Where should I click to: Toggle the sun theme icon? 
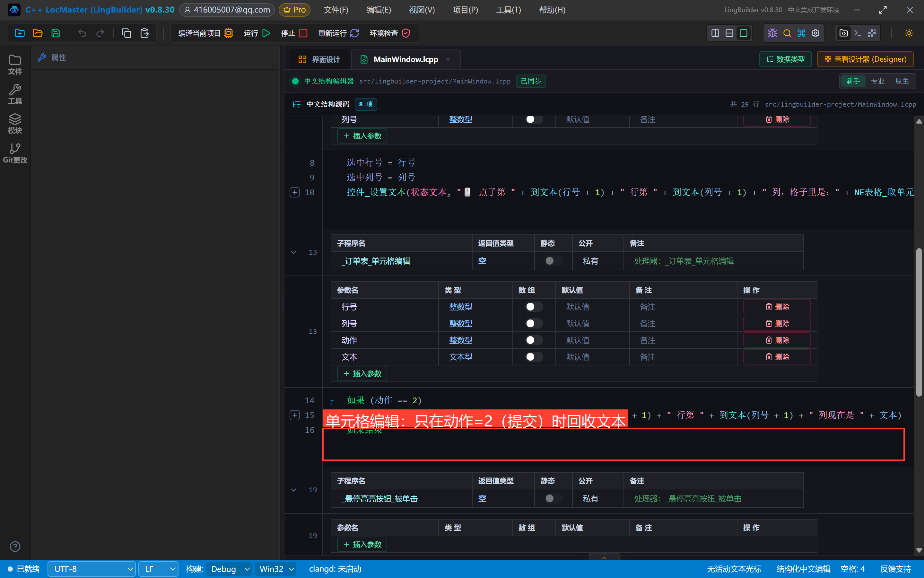[909, 33]
